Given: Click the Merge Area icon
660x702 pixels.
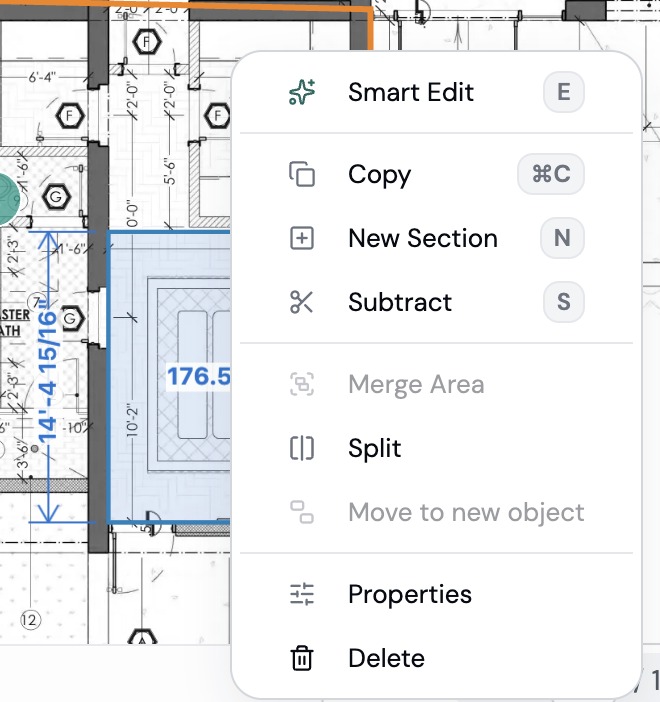Looking at the screenshot, I should coord(302,384).
